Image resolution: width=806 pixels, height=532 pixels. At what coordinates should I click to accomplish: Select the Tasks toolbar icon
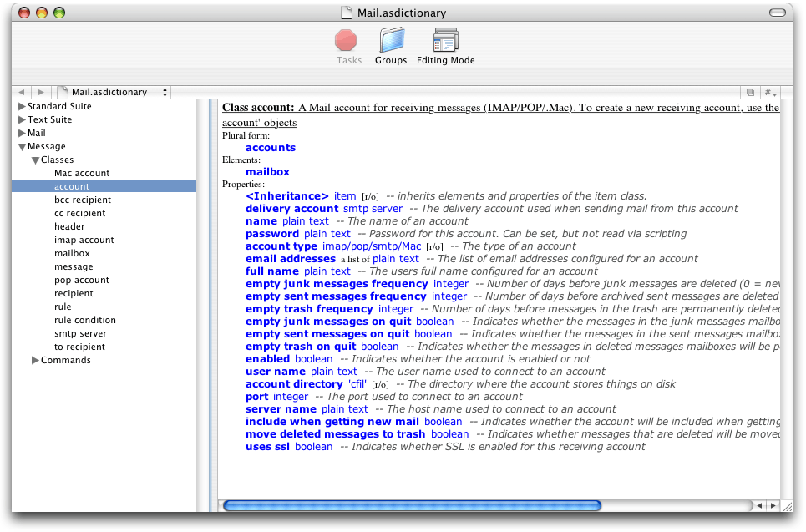pyautogui.click(x=348, y=40)
